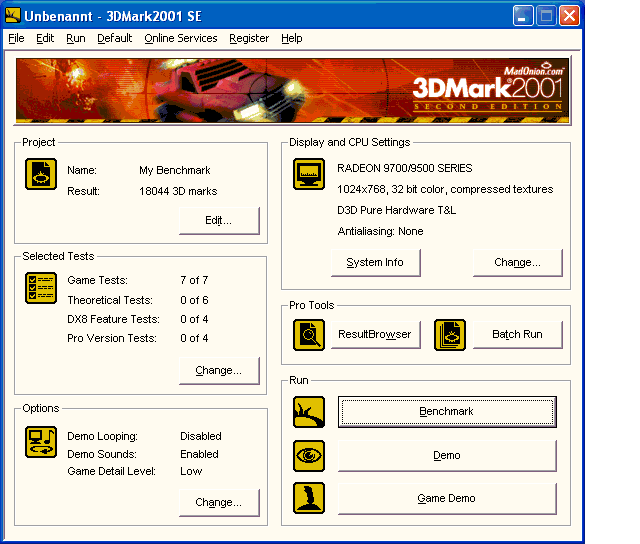Click the Options monitor and music icon
The width and height of the screenshot is (640, 544).
(x=41, y=442)
